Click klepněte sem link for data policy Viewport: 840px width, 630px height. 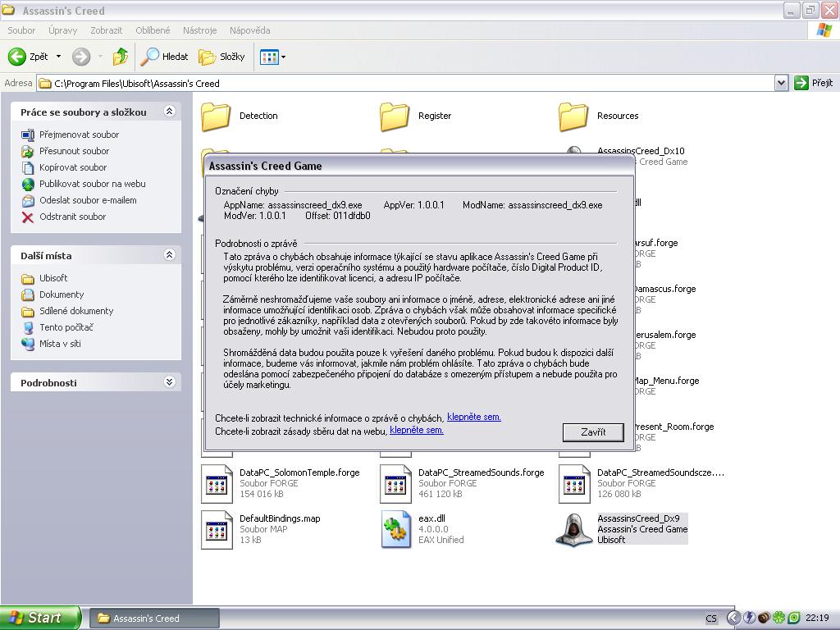[x=416, y=430]
